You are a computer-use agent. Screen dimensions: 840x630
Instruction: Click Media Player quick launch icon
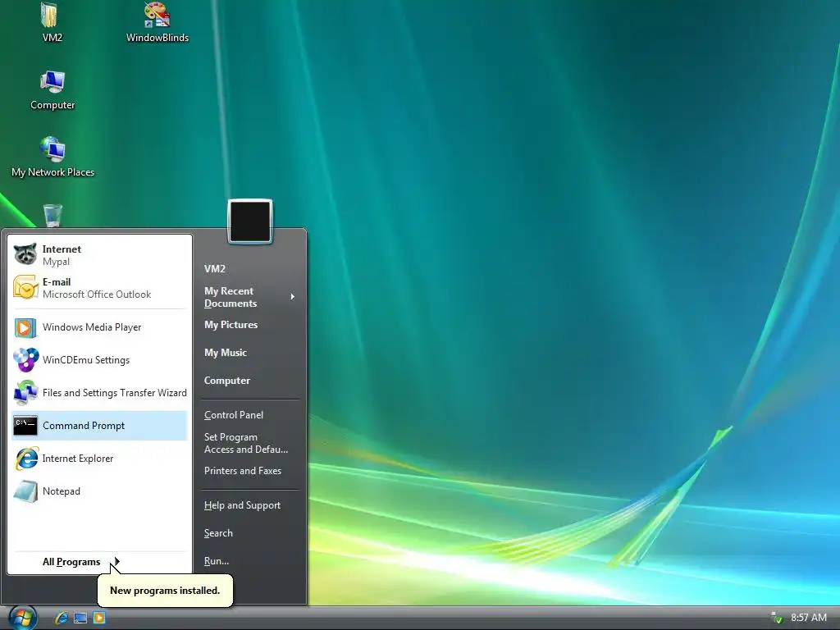99,619
